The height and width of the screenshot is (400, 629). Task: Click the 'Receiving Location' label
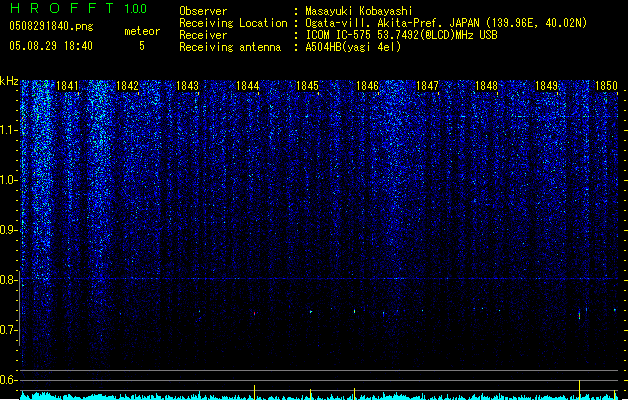coord(233,23)
